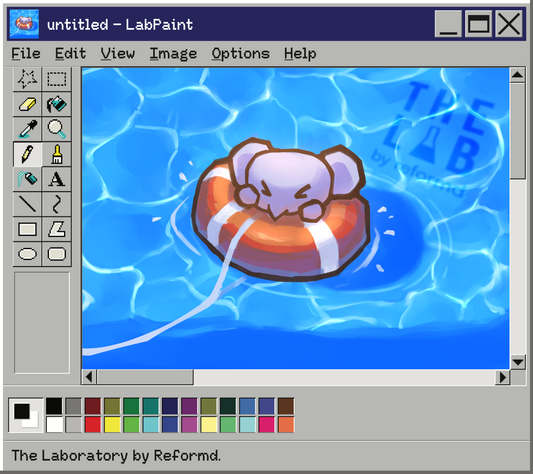Pick the dark green color swatch
The width and height of the screenshot is (533, 474).
coord(131,406)
